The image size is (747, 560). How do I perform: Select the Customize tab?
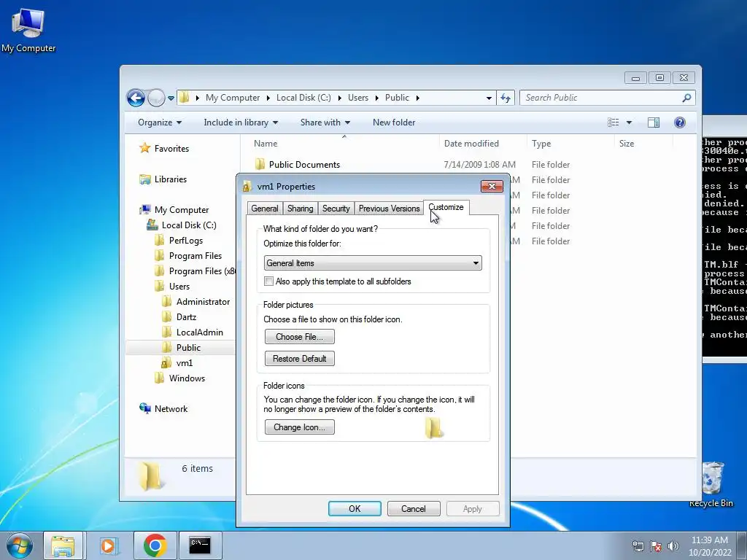(446, 207)
